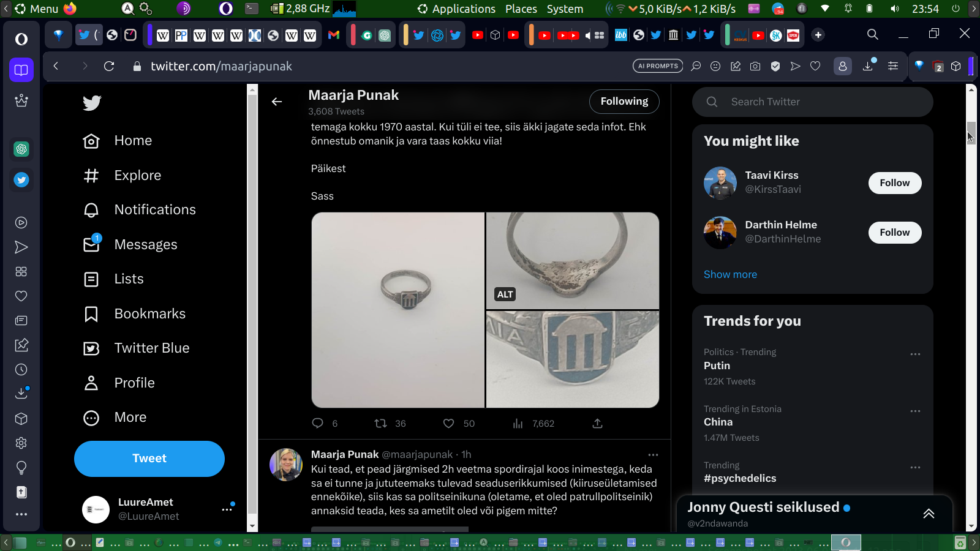Click Show more under You might like

tap(730, 274)
